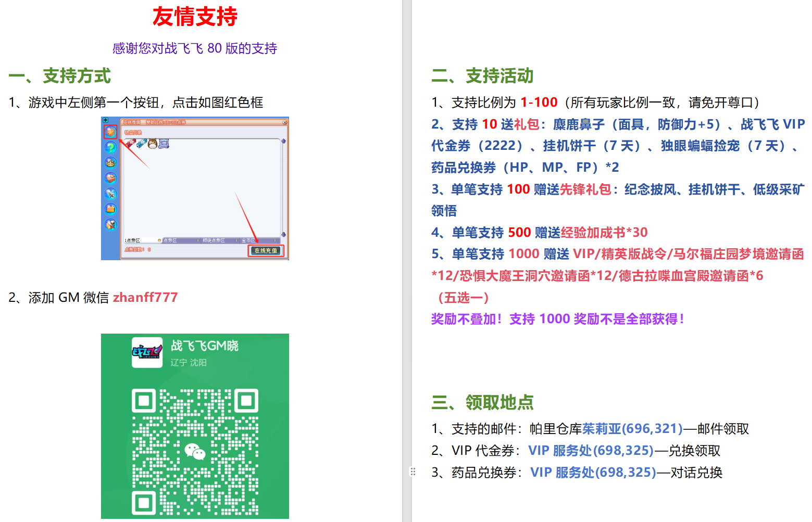Click the red-boxed mall star icon
812x522 pixels.
coord(110,132)
